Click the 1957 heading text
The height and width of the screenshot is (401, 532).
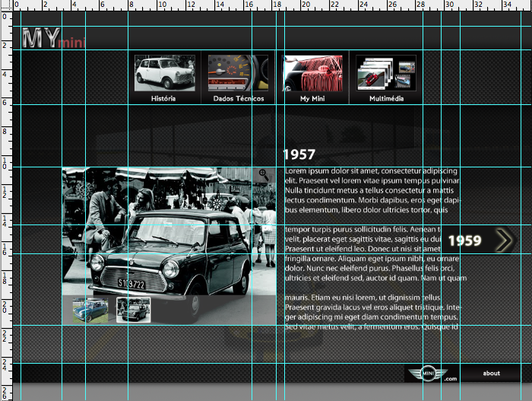tap(299, 154)
